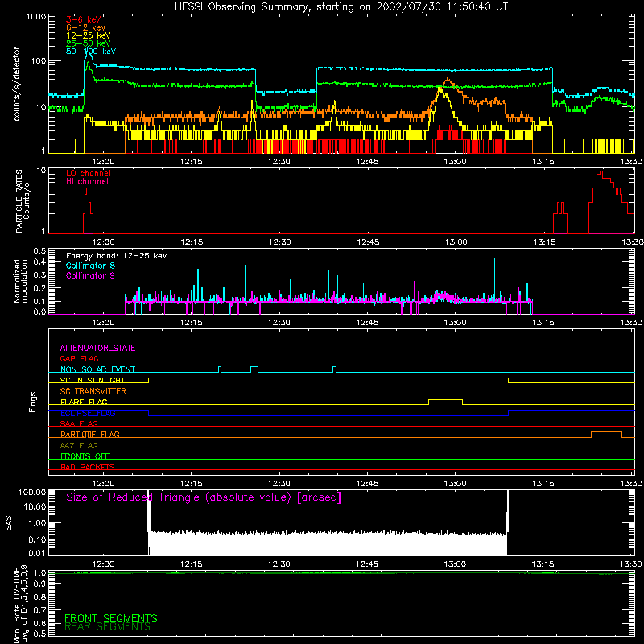This screenshot has height=644, width=644.
Task: Select the 12-25 keV legend label
Action: click(89, 35)
